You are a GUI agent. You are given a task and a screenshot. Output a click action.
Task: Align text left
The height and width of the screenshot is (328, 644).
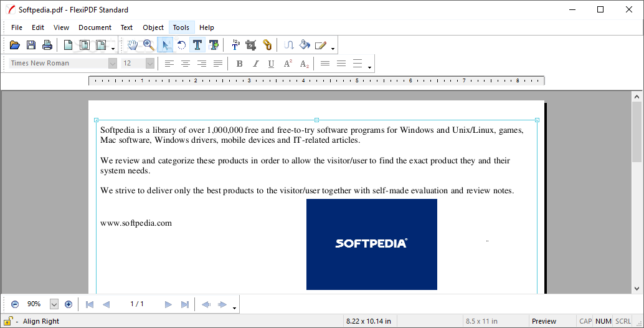tap(169, 64)
